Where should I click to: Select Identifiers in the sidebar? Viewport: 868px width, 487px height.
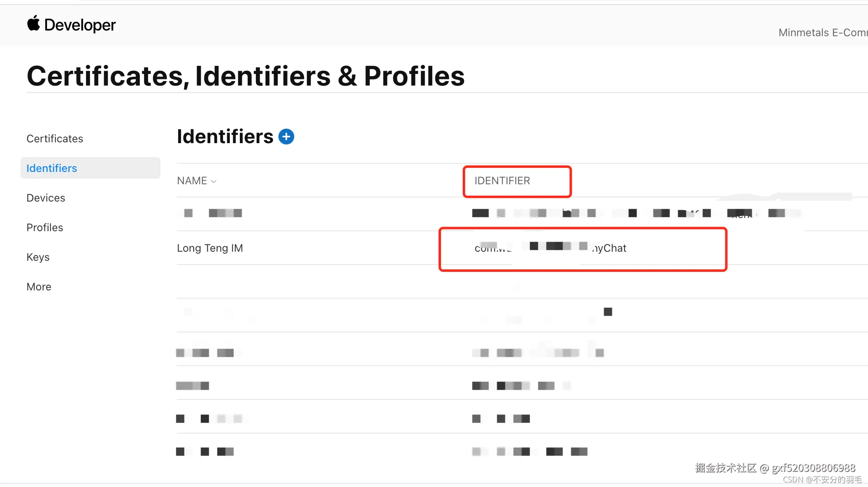(x=52, y=168)
